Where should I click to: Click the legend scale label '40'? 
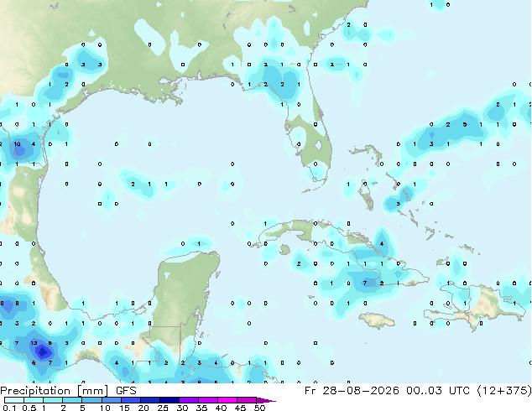pyautogui.click(x=221, y=408)
